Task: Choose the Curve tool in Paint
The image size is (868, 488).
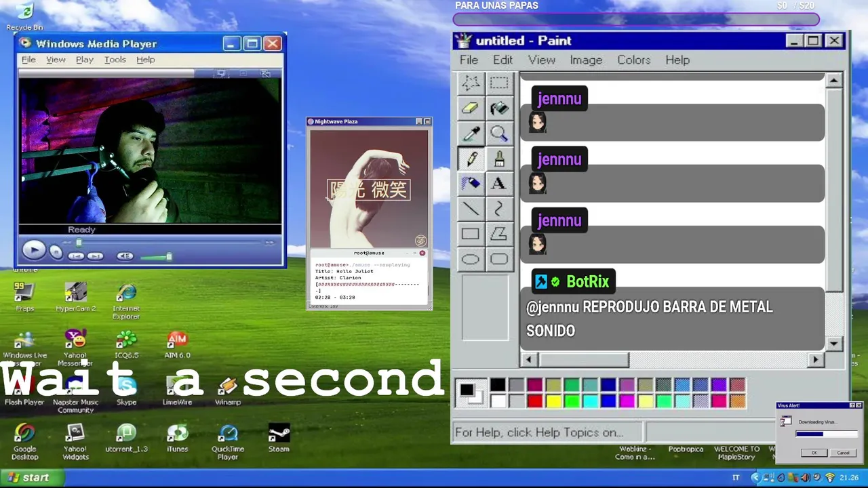Action: [x=499, y=208]
